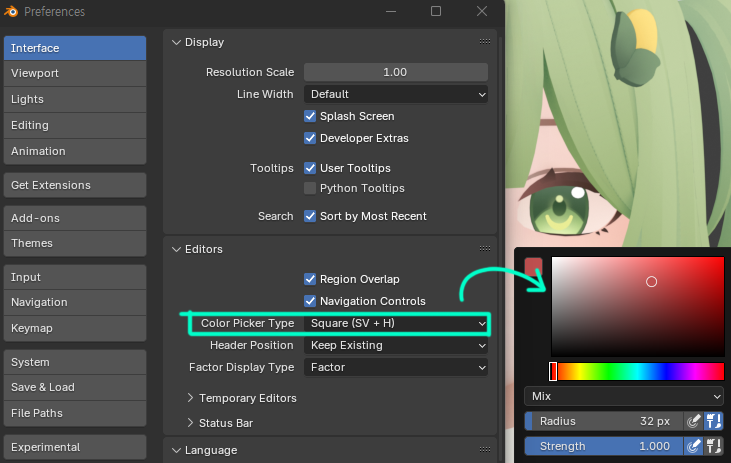Toggle pen pressure for Strength
Viewport: 731px width, 463px height.
(x=693, y=446)
